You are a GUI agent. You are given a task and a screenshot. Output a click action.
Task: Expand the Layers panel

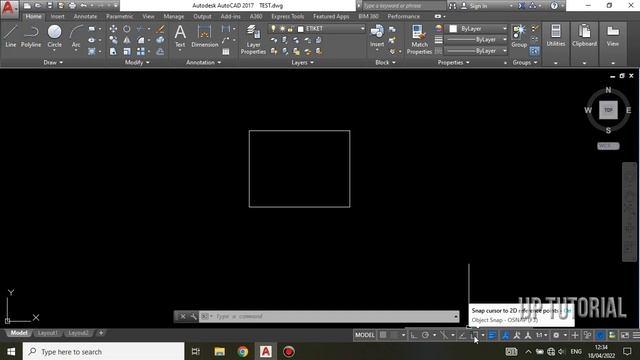[x=302, y=62]
